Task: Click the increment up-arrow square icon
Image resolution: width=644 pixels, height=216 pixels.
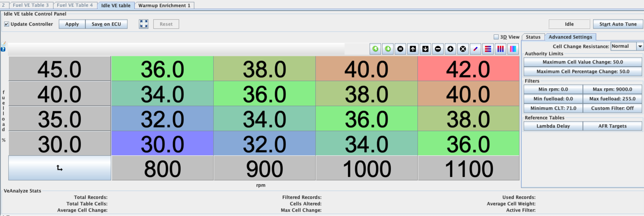Action: click(413, 49)
